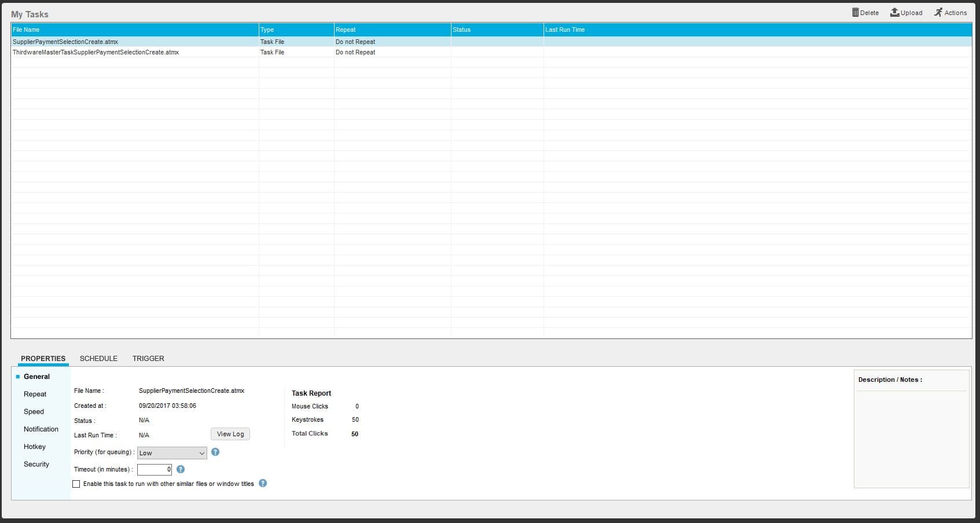Select Notification in properties sidebar
The image size is (980, 523).
41,429
